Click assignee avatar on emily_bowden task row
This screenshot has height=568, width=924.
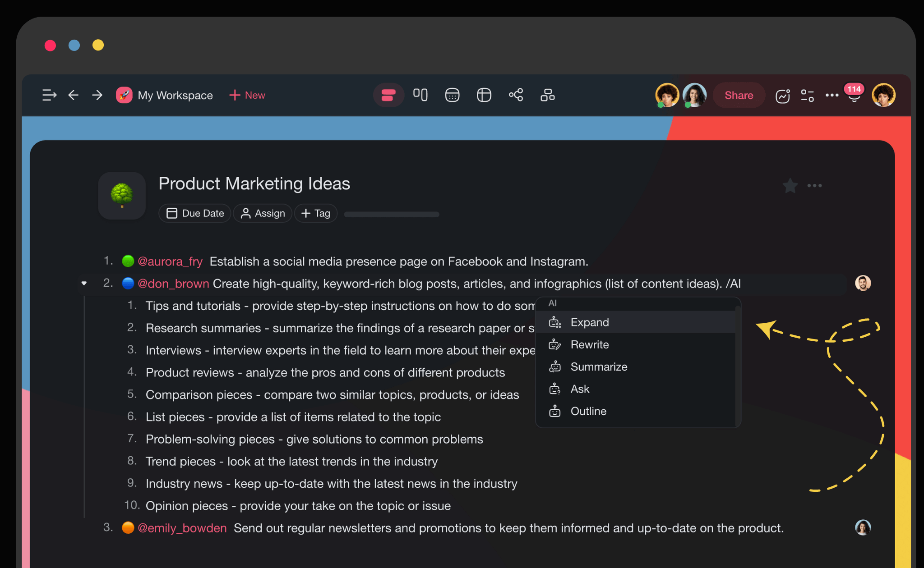[863, 527]
